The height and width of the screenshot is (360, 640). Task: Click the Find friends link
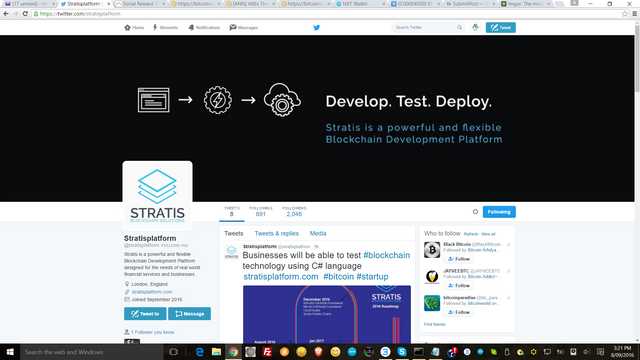435,324
